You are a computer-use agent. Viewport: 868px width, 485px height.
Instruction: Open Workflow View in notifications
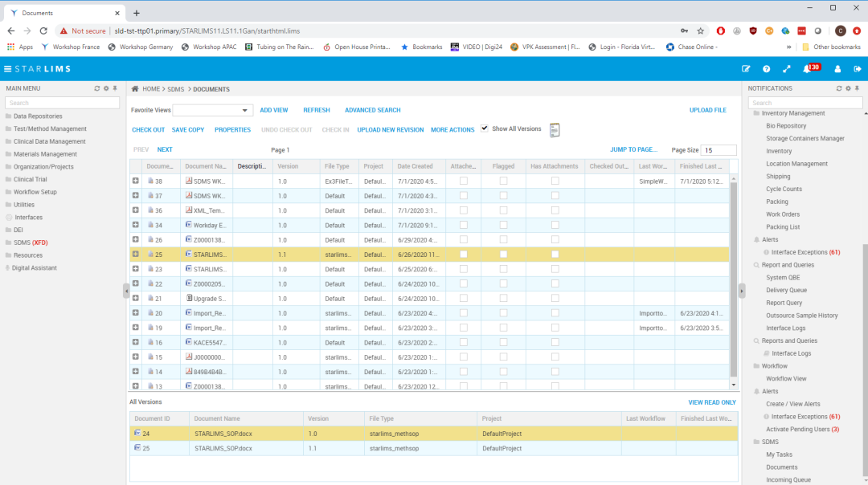pos(786,379)
